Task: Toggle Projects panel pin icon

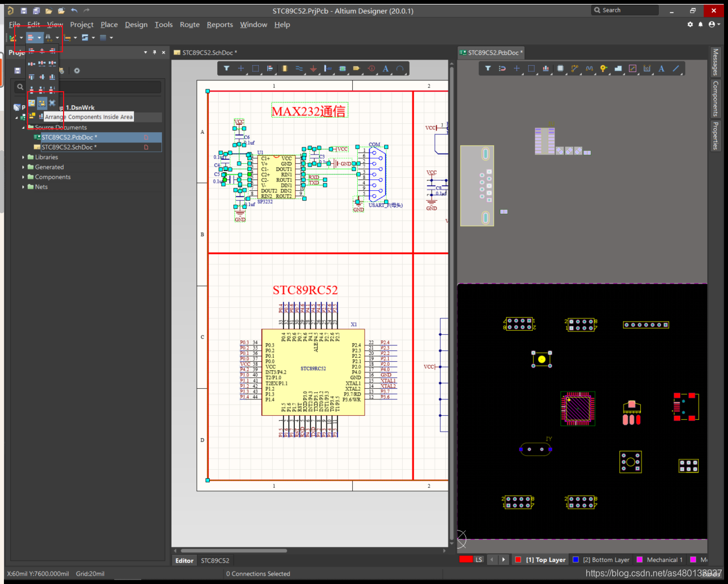Action: pyautogui.click(x=155, y=52)
